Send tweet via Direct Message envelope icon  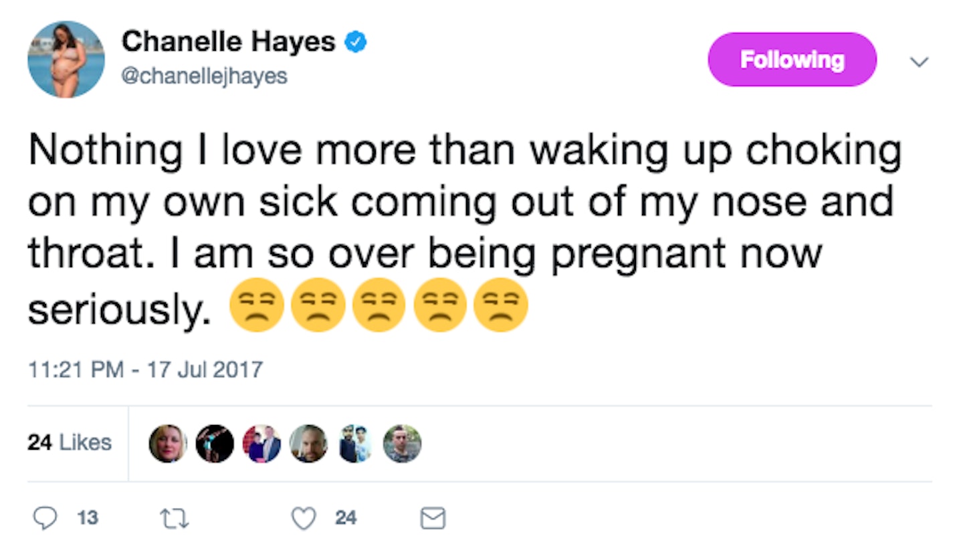pyautogui.click(x=433, y=518)
